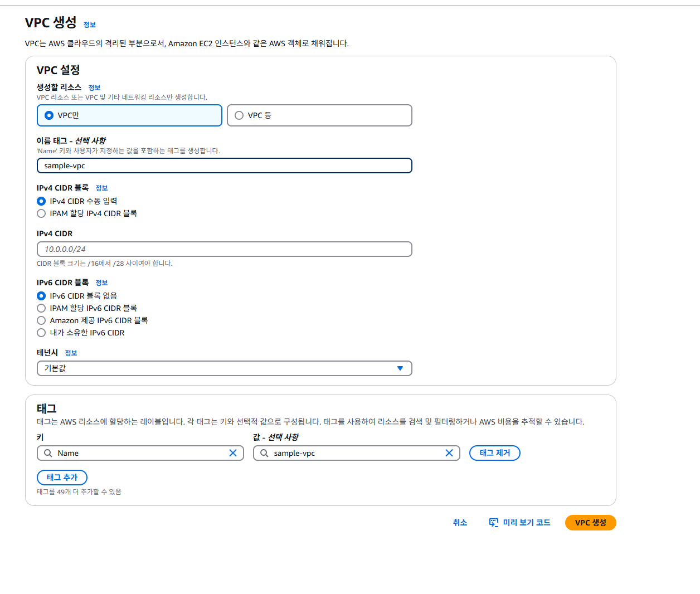
Task: Click the orange 'VPC 생성' button
Action: click(590, 523)
